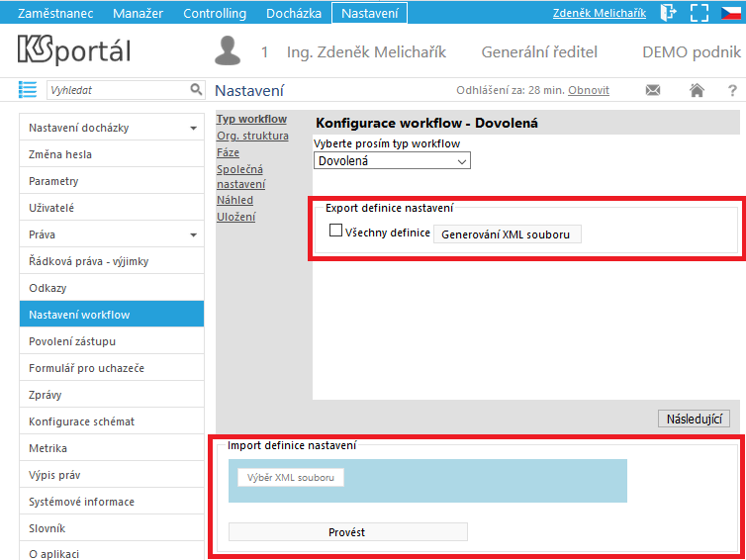The height and width of the screenshot is (560, 746).
Task: Open the Docházka top menu
Action: point(294,13)
